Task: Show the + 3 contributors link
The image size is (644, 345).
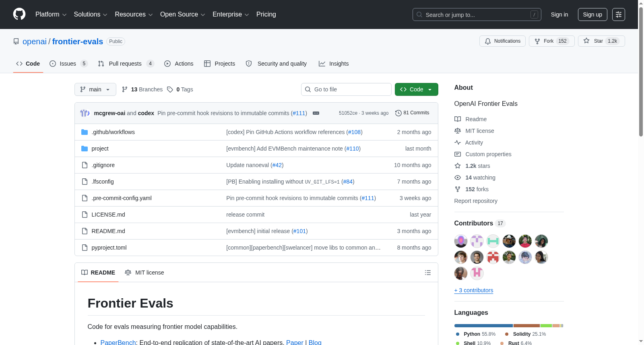Action: (x=474, y=290)
